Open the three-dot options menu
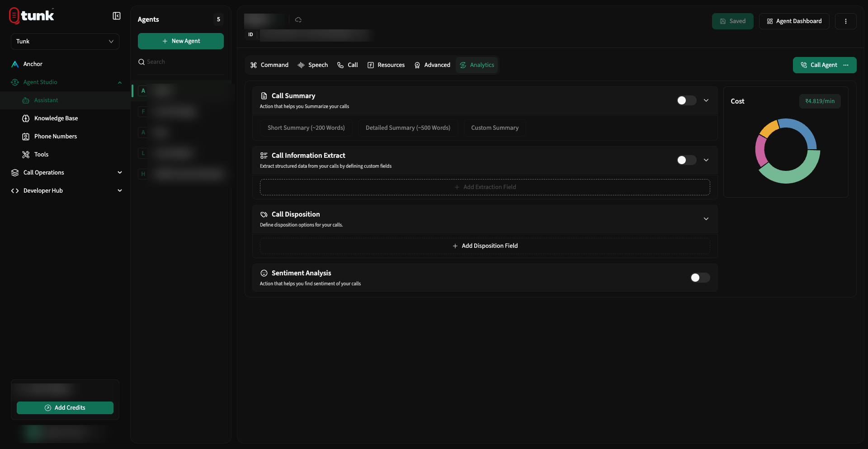The image size is (868, 449). tap(845, 21)
